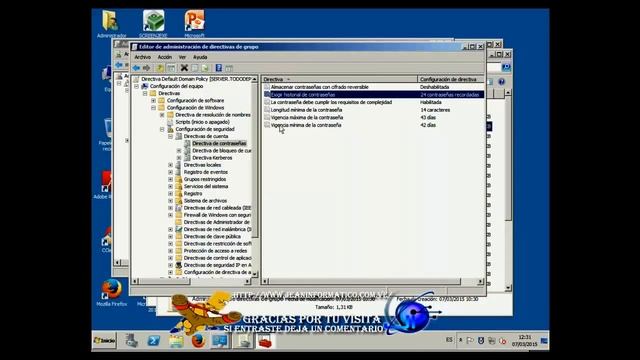Click the ES language indicator in the tray
The image size is (640, 360).
click(449, 340)
